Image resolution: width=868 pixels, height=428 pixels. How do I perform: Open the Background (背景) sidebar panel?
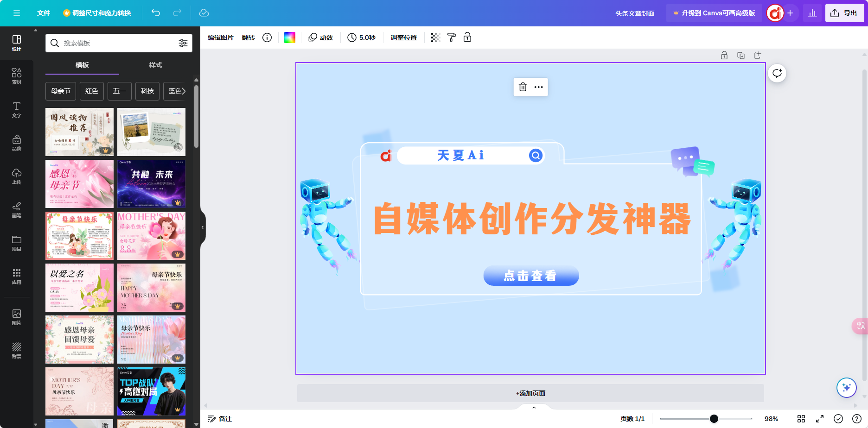[17, 351]
